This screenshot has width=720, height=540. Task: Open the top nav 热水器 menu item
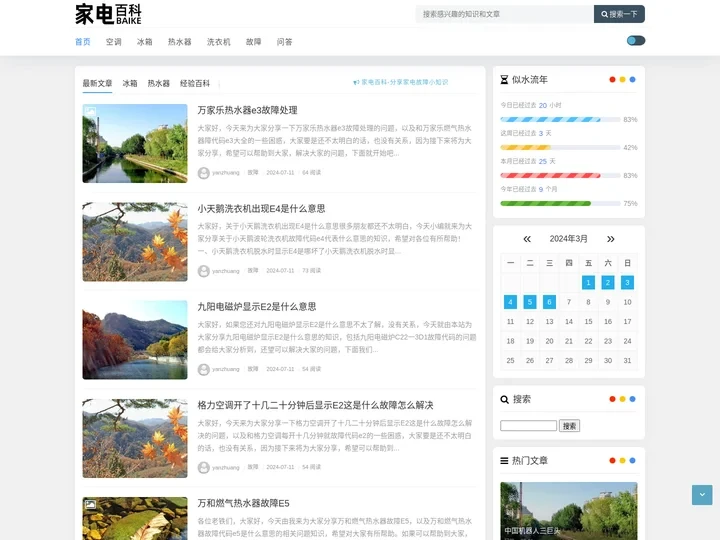[179, 42]
